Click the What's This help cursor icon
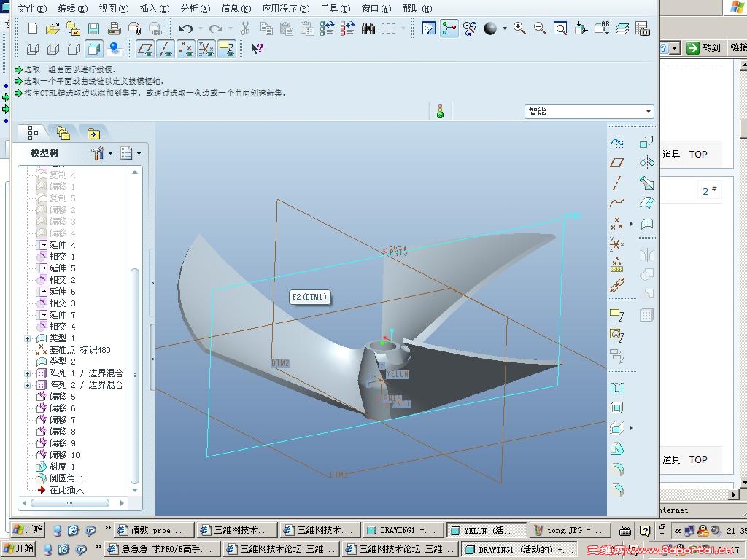 (x=258, y=49)
